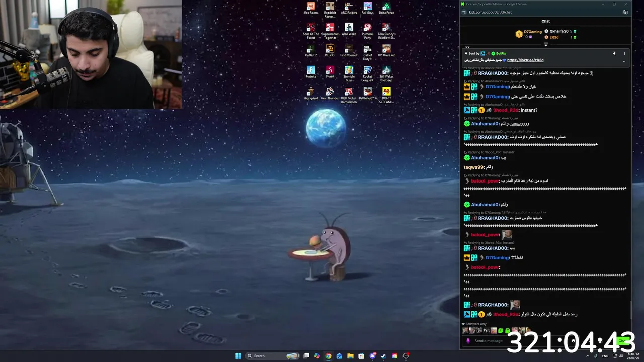
Task: Select the Supermarket Together desktop icon
Action: [330, 31]
